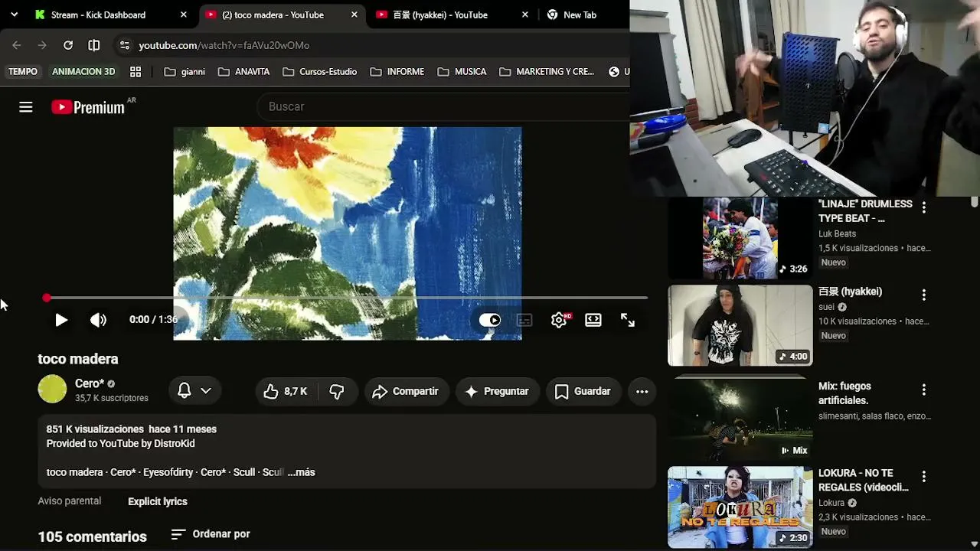Open options menu for 百景 (hyakkei) video
The width and height of the screenshot is (980, 551).
pos(924,295)
